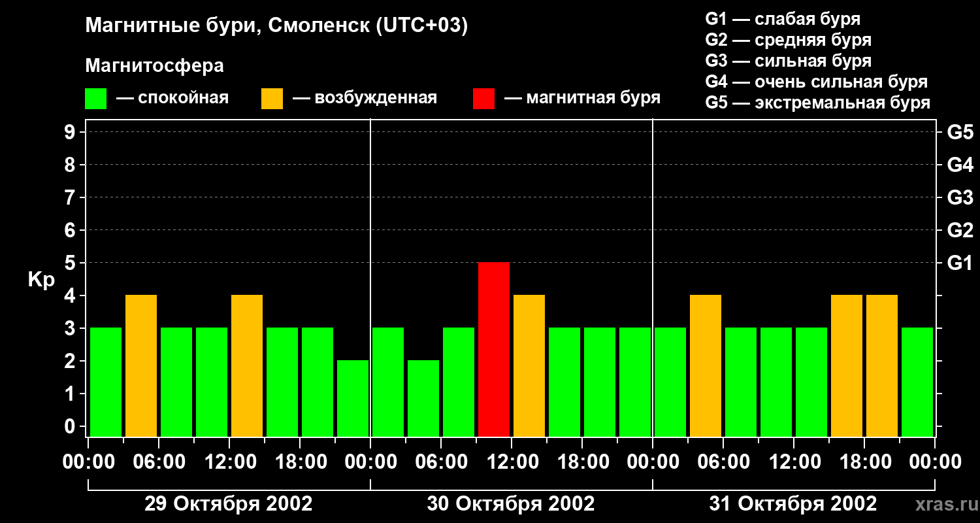The image size is (980, 523).
Task: Click the '— возбужденная' legend label
Action: click(365, 99)
